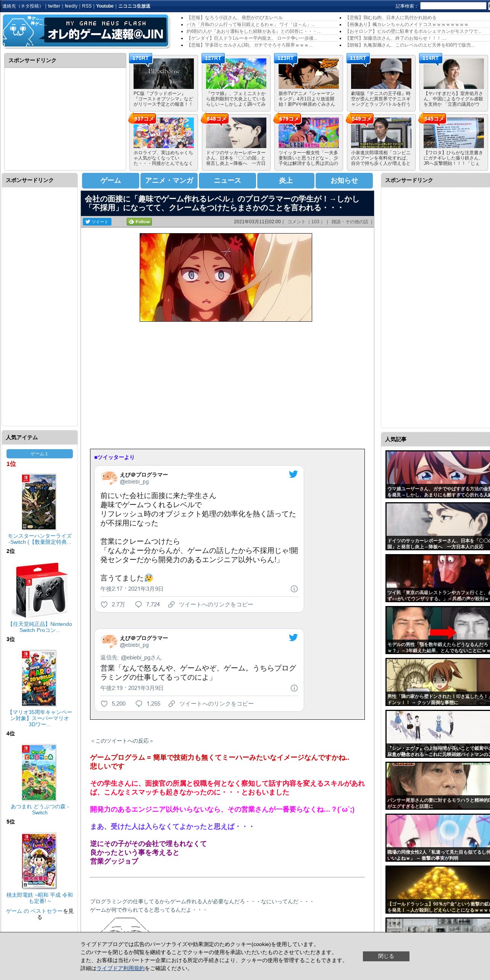
Task: Open the RSS link in top bar
Action: coord(87,6)
